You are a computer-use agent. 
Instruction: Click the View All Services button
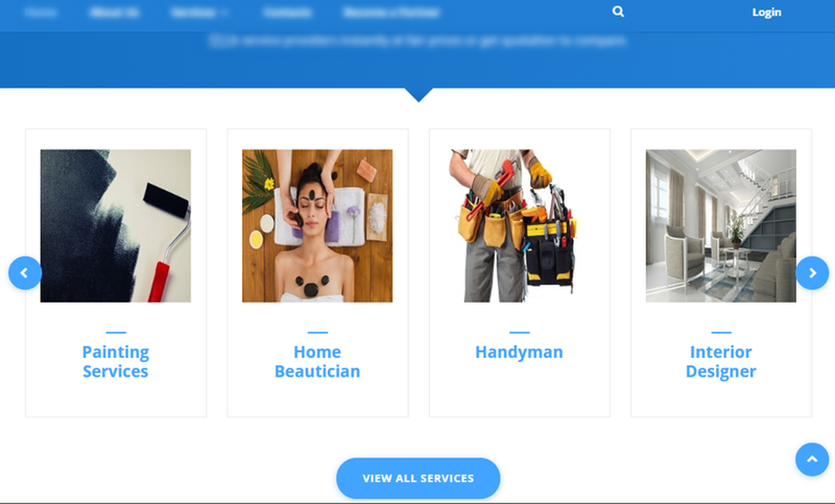coord(418,478)
